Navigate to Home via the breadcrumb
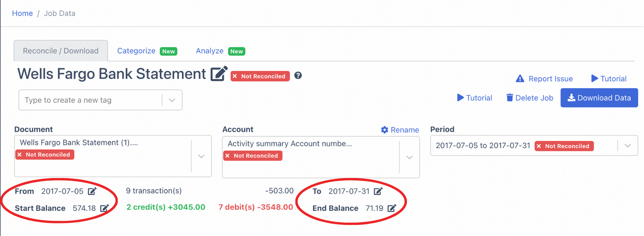Image resolution: width=644 pixels, height=236 pixels. tap(22, 13)
